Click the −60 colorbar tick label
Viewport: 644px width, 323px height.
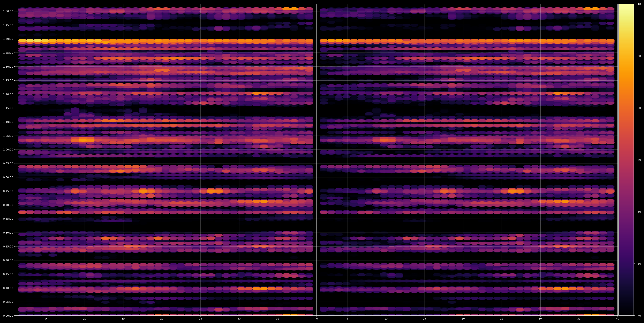638,264
